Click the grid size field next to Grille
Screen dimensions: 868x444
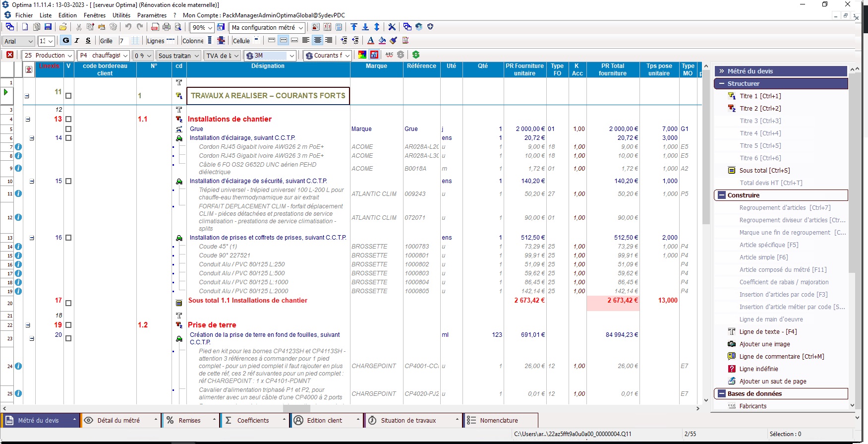point(124,41)
